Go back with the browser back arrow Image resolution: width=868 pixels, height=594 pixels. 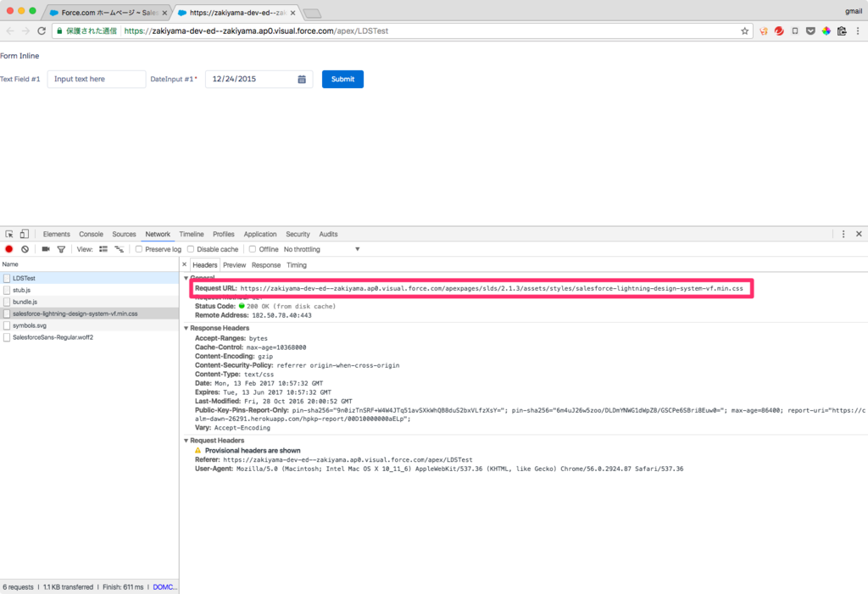10,31
